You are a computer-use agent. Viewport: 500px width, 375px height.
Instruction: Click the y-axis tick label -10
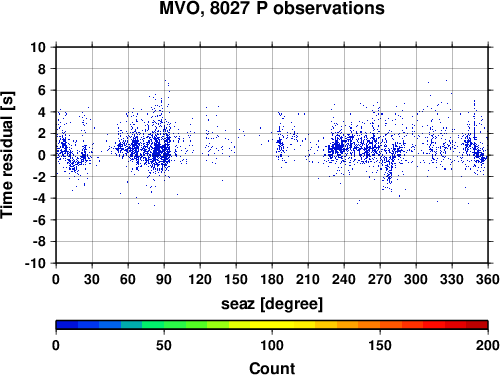[35, 263]
